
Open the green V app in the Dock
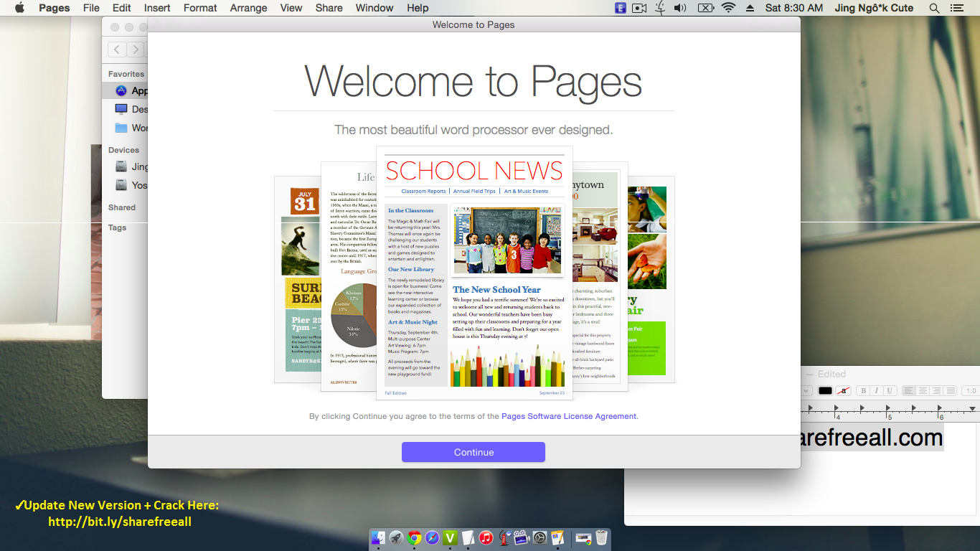(450, 537)
